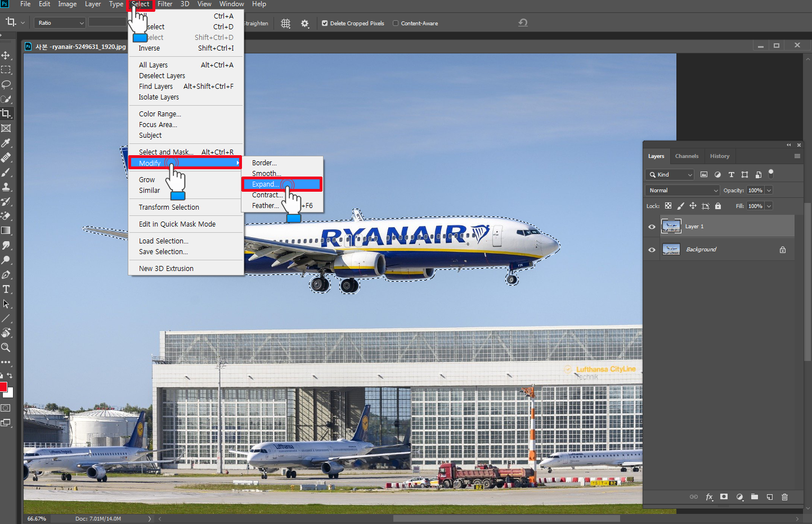Add a layer mask from Layers panel
Image resolution: width=812 pixels, height=524 pixels.
tap(724, 497)
